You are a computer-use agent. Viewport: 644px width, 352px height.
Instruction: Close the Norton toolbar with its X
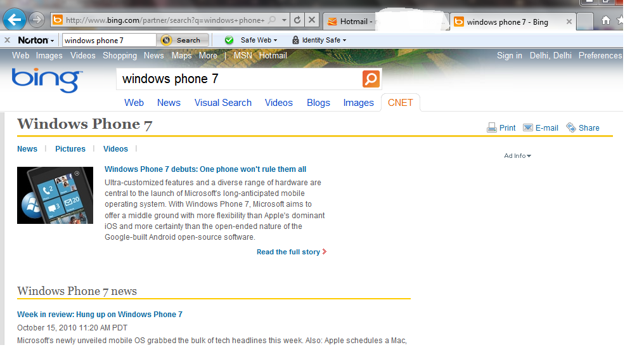pos(8,40)
